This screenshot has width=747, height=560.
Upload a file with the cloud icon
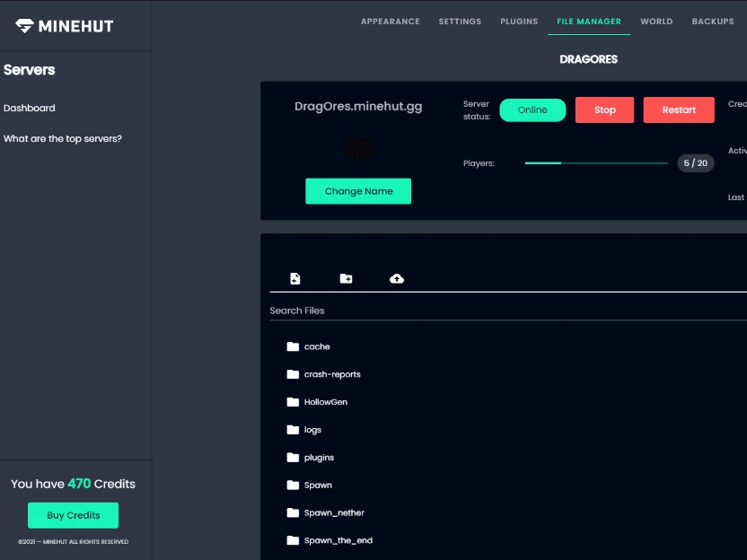(397, 278)
